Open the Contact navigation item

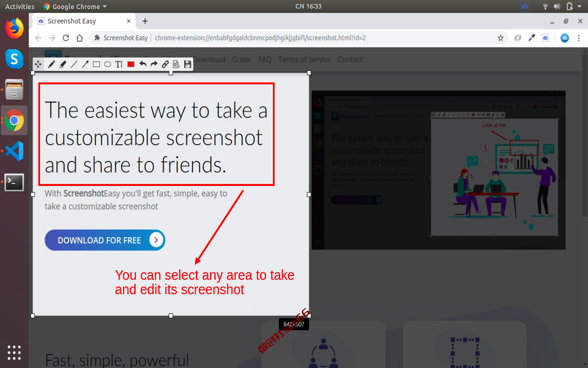[350, 59]
